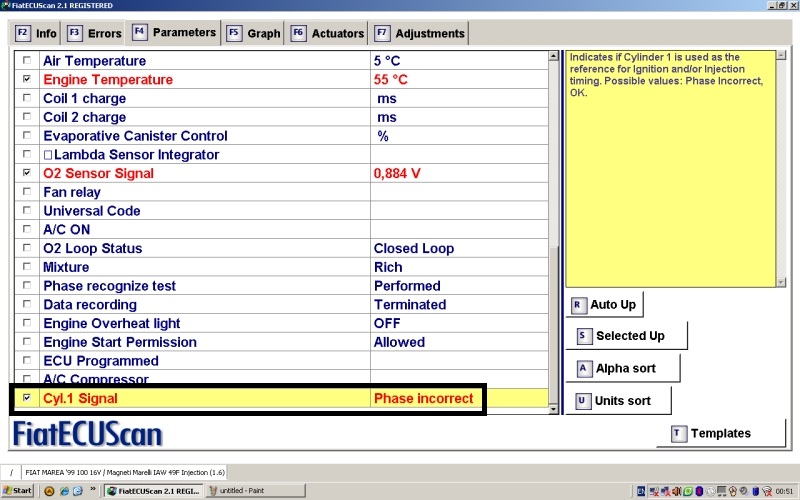Image resolution: width=800 pixels, height=500 pixels.
Task: Uncheck the Engine Temperature parameter
Action: (26, 79)
